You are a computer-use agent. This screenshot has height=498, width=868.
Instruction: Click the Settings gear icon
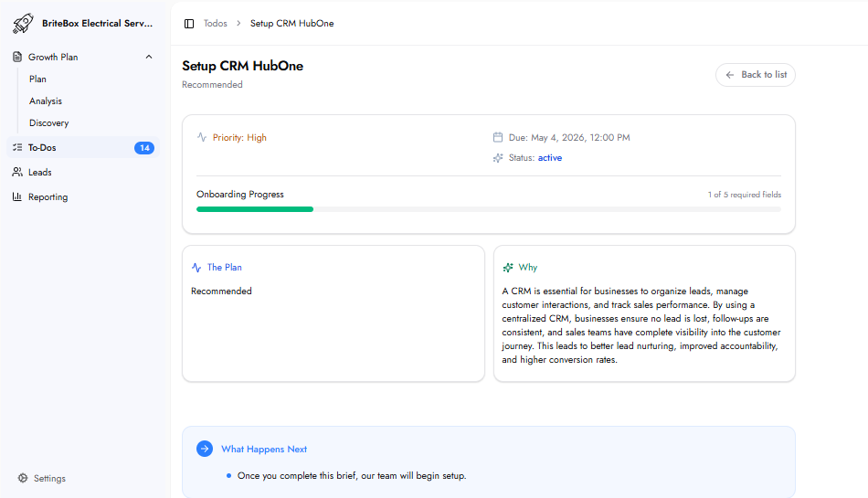(x=23, y=478)
